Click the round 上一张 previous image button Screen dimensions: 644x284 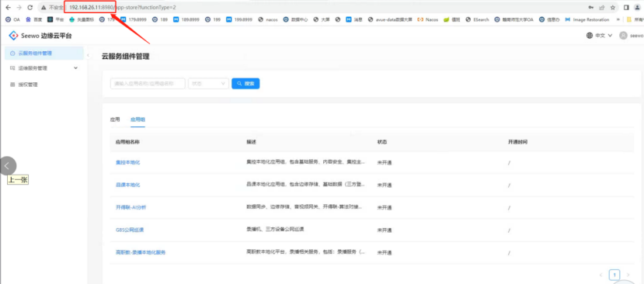(x=8, y=166)
